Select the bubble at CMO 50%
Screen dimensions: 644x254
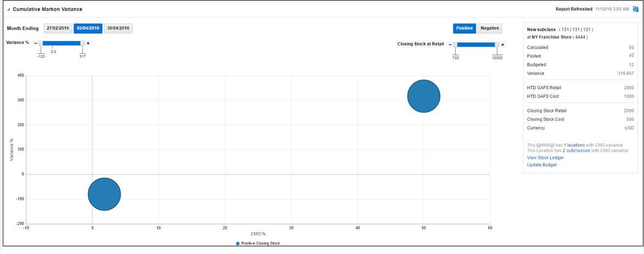tap(423, 96)
